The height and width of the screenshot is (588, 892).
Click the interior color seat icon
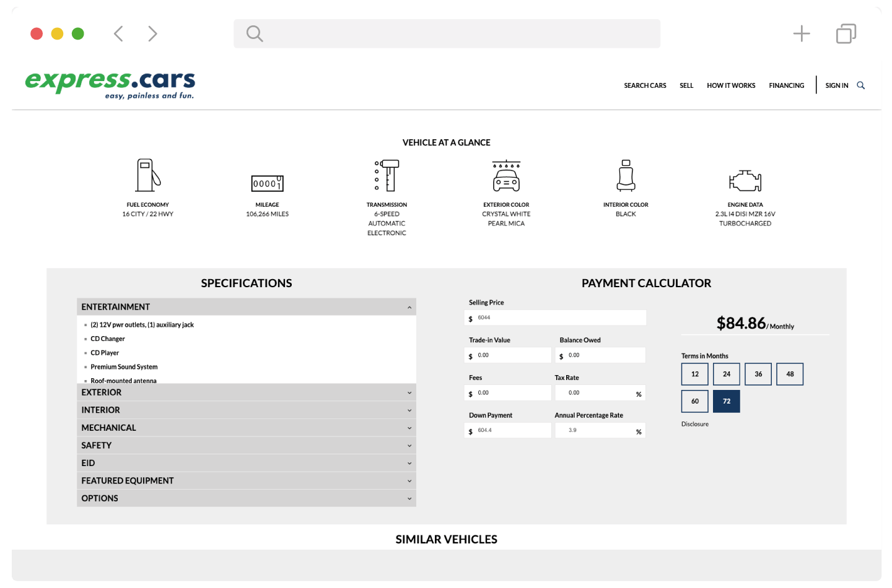626,175
